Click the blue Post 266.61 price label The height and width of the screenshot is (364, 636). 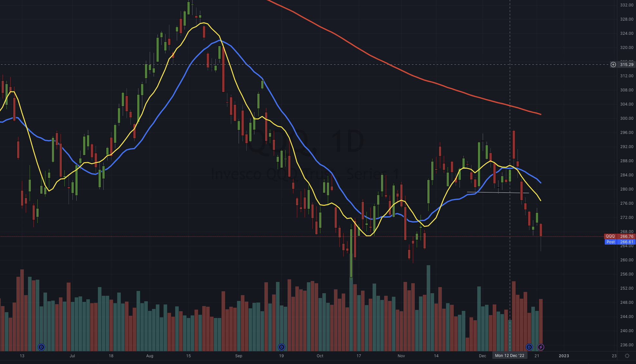[x=620, y=242]
